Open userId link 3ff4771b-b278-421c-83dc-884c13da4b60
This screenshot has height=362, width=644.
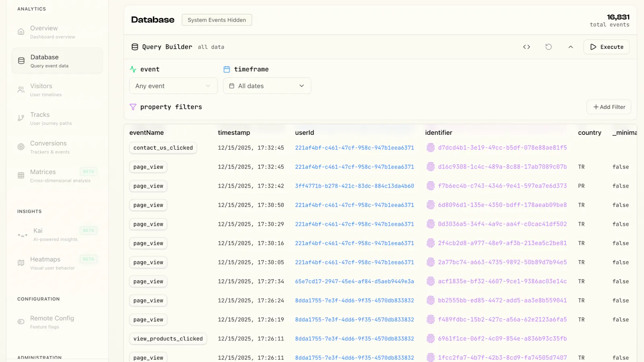[x=354, y=186]
